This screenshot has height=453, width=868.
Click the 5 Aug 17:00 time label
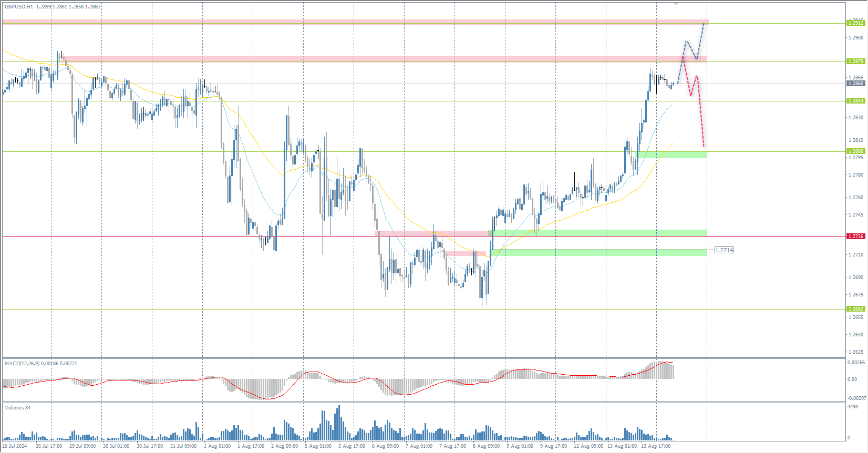[352, 446]
